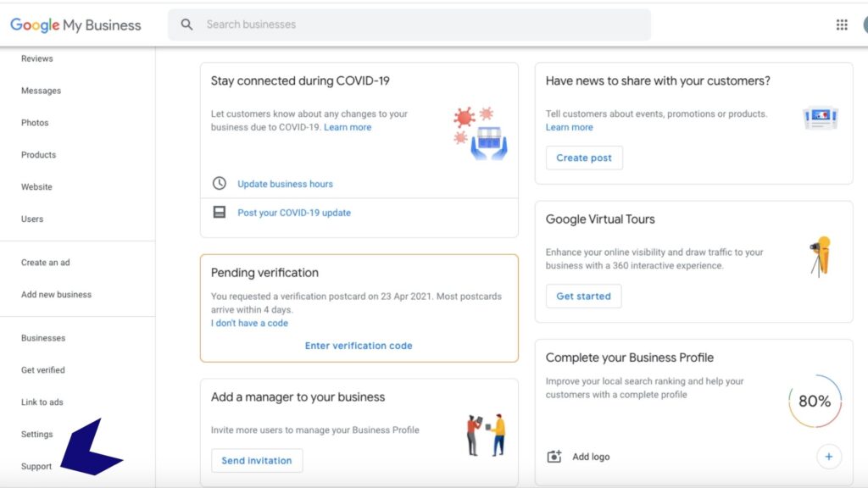Screen dimensions: 868x488
Task: Click Learn more in COVID-19 card
Action: [x=348, y=127]
